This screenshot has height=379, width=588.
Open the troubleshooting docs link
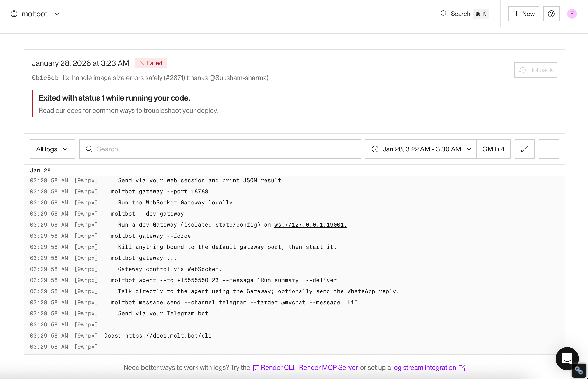[x=74, y=111]
